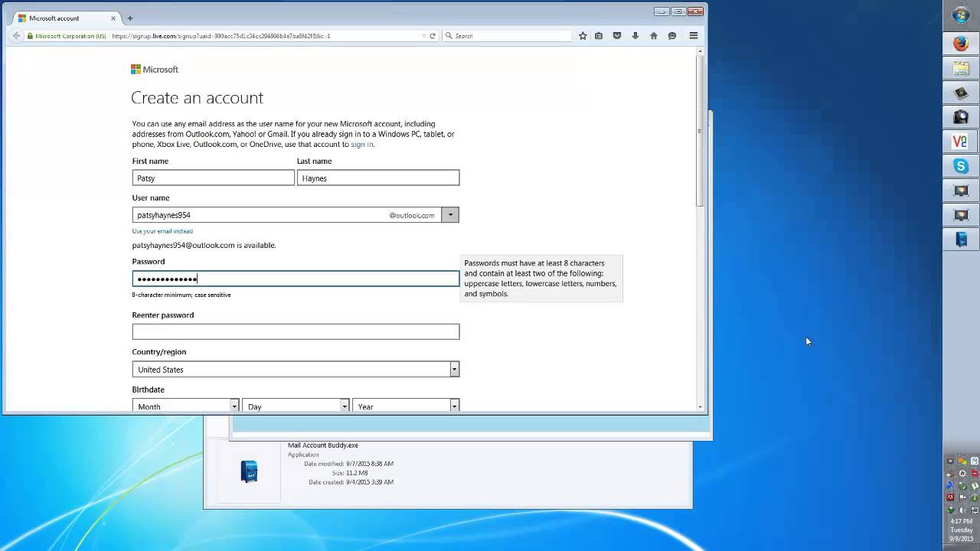
Task: Open the Birthdate Month dropdown
Action: [186, 406]
